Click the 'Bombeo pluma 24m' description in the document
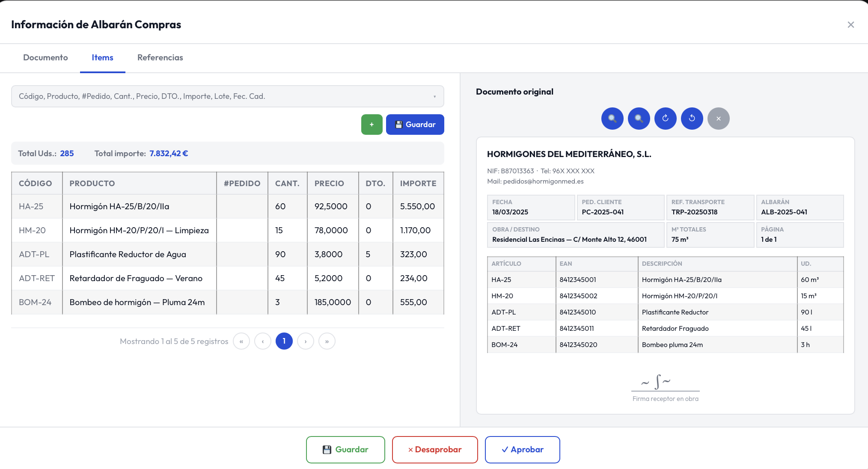 tap(672, 345)
